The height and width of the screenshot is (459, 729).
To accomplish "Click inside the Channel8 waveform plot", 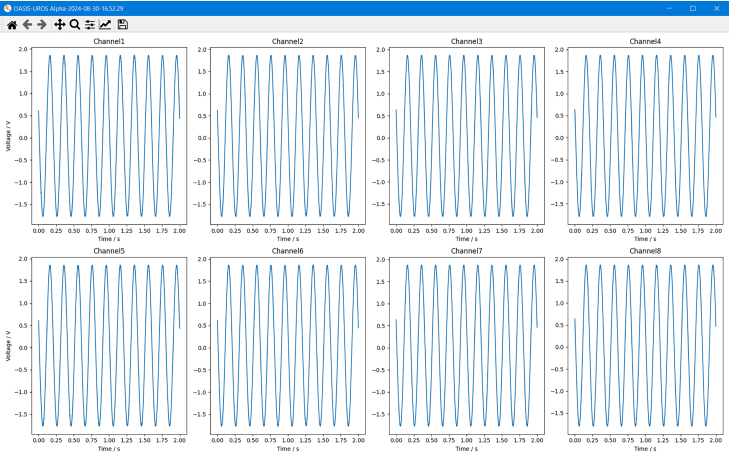I will pos(645,346).
